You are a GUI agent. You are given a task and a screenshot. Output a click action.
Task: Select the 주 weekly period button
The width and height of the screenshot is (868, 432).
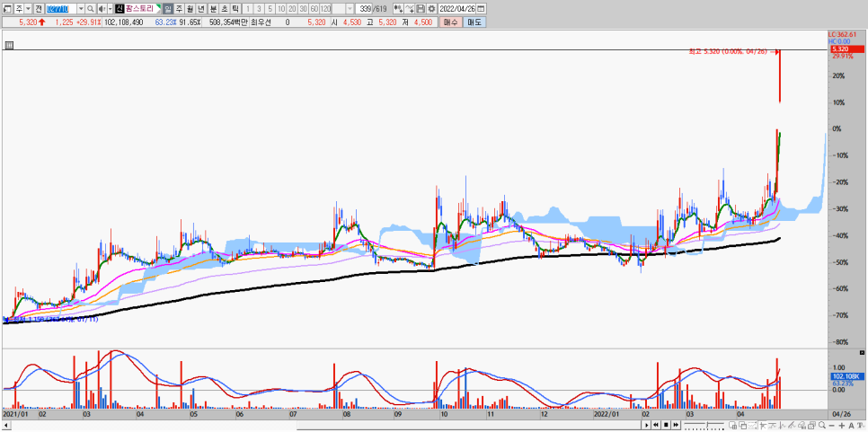pos(179,9)
